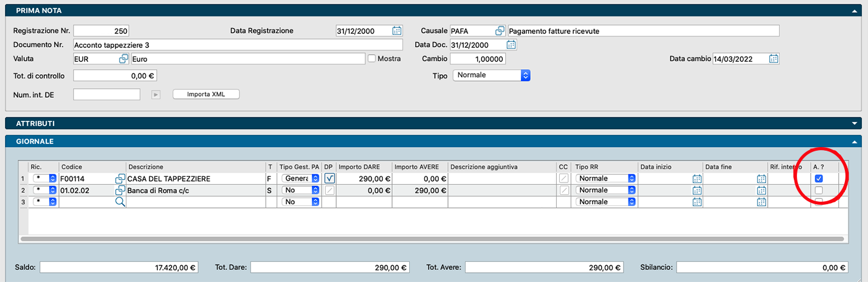The image size is (868, 282).
Task: Open the Valuta EUR lookup icon
Action: coord(123,59)
